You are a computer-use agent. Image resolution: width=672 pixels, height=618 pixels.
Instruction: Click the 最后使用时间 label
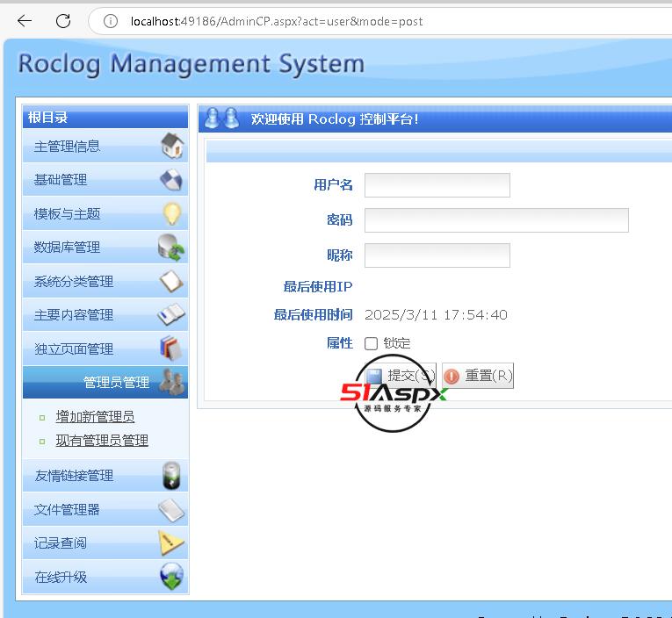pyautogui.click(x=313, y=315)
